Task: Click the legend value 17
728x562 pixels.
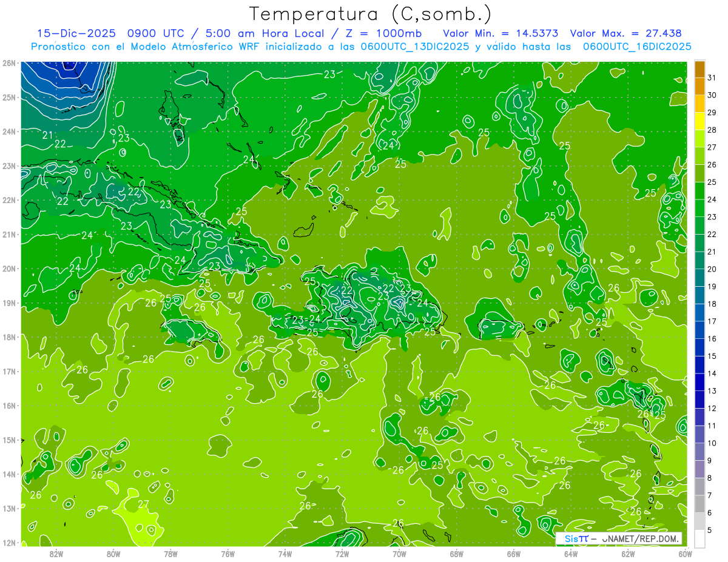Action: [712, 321]
